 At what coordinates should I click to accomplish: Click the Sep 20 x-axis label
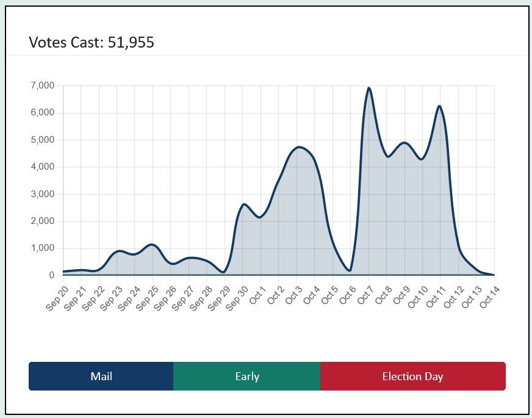pos(57,298)
